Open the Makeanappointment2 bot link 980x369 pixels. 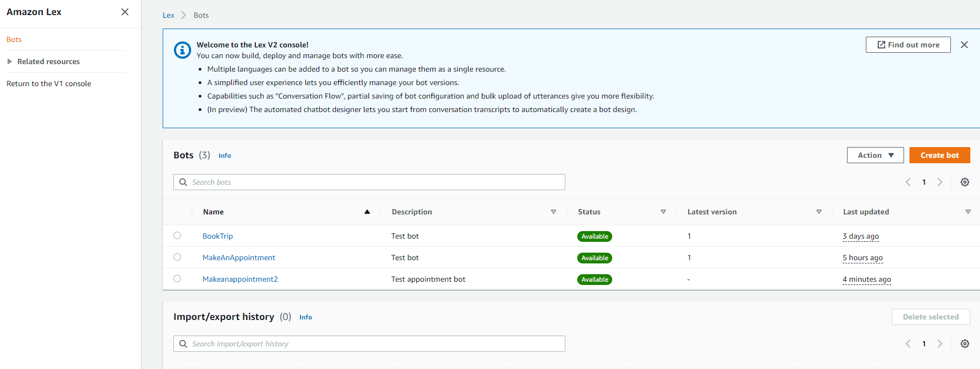click(240, 279)
